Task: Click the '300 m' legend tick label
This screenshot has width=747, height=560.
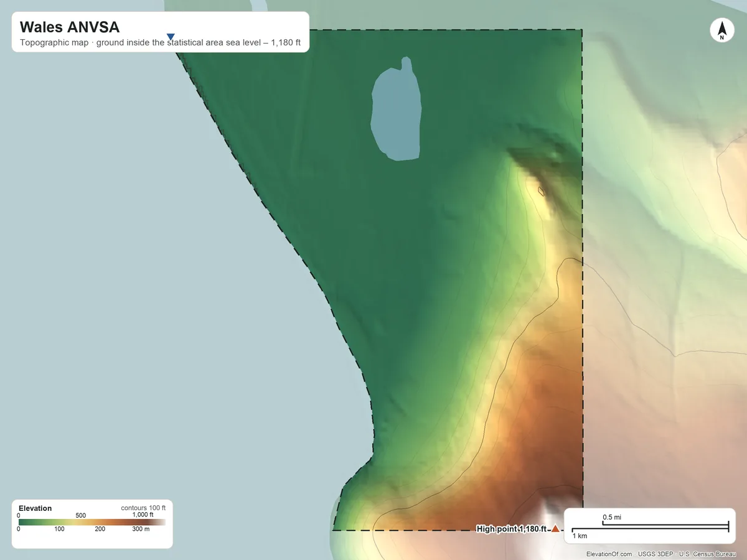Action: pyautogui.click(x=141, y=530)
